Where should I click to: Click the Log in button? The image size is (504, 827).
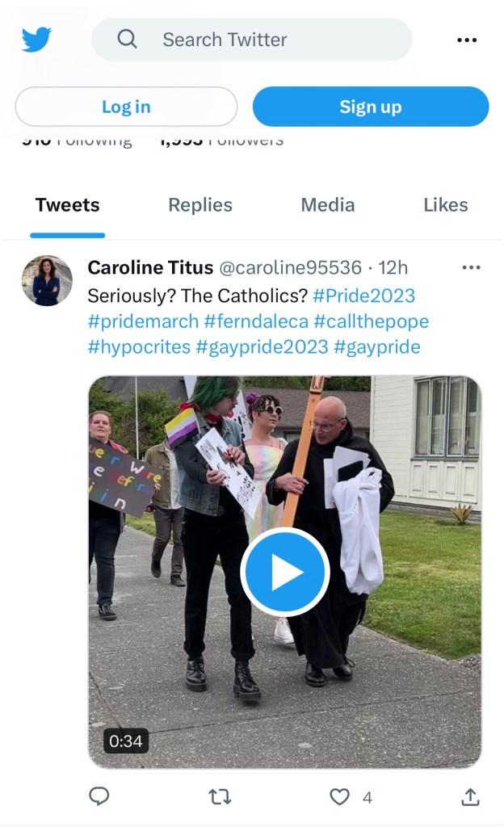(126, 107)
